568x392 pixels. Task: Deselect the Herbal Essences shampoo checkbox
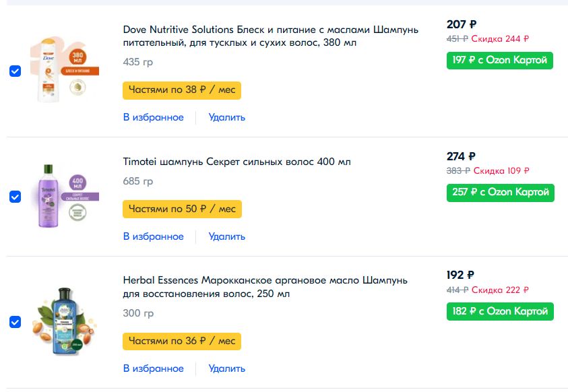[x=15, y=322]
